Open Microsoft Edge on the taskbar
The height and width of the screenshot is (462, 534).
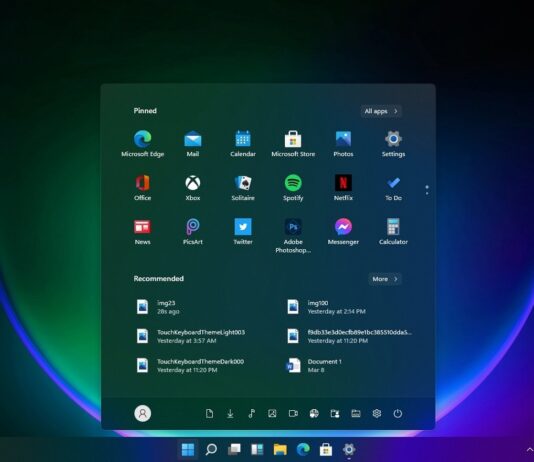click(303, 449)
